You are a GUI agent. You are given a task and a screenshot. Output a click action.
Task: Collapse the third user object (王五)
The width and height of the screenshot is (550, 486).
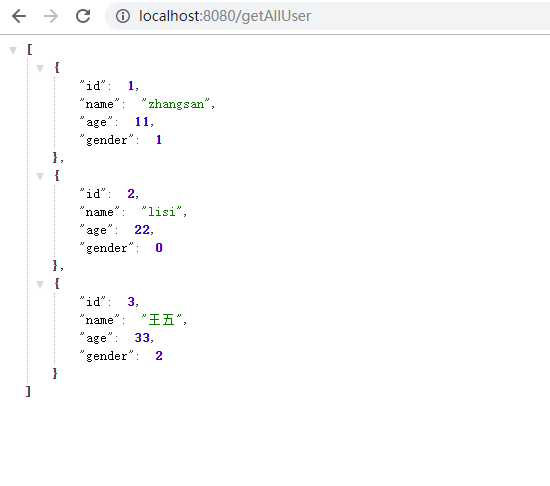click(40, 284)
